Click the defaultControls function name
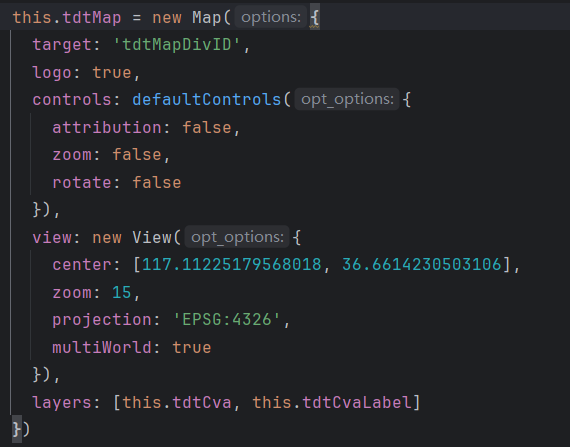 tap(206, 100)
